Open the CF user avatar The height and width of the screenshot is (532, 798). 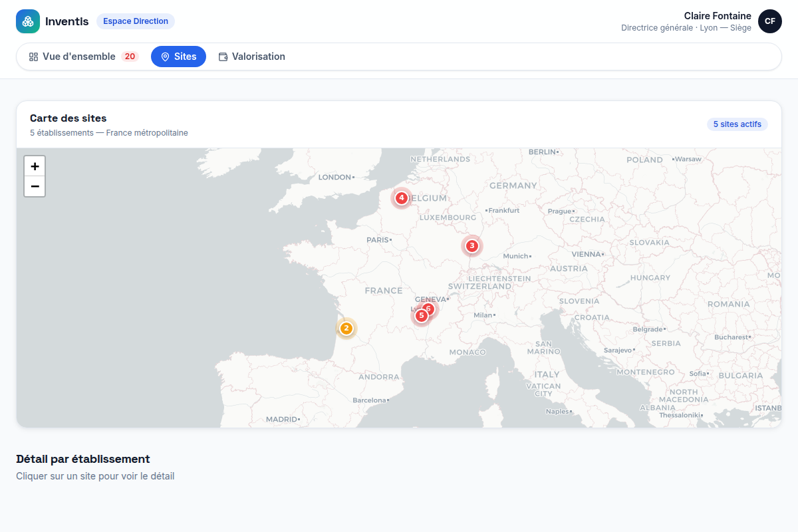tap(770, 21)
